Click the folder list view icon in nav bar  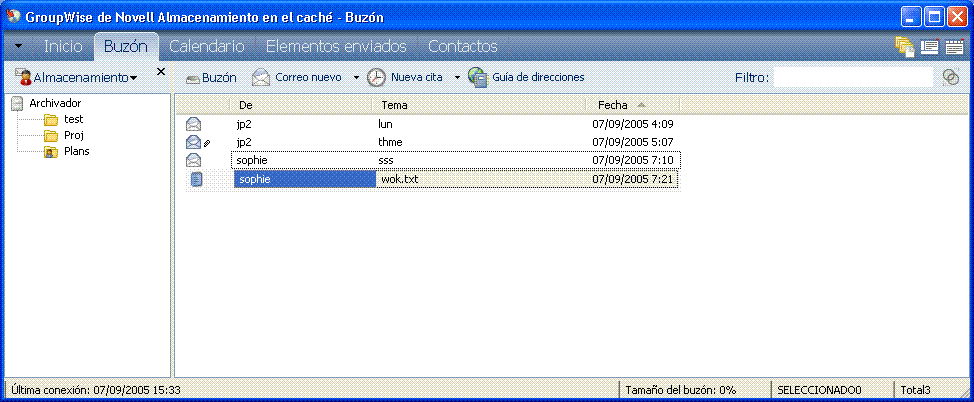pos(904,47)
